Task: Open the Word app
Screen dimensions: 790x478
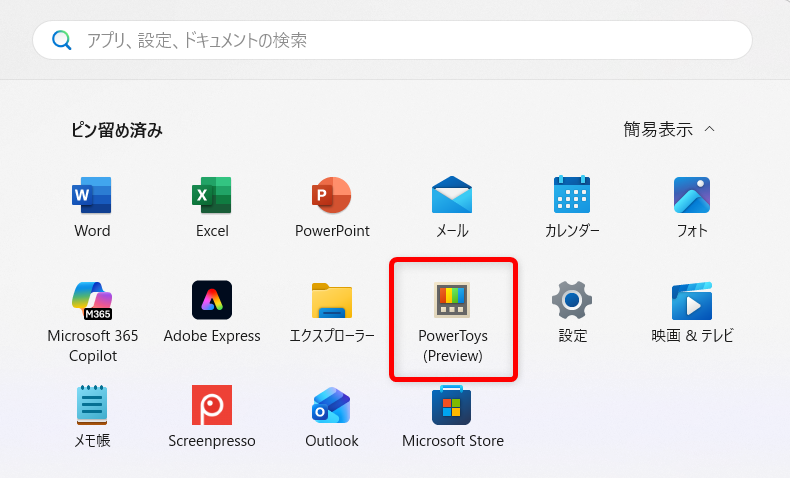Action: coord(92,207)
